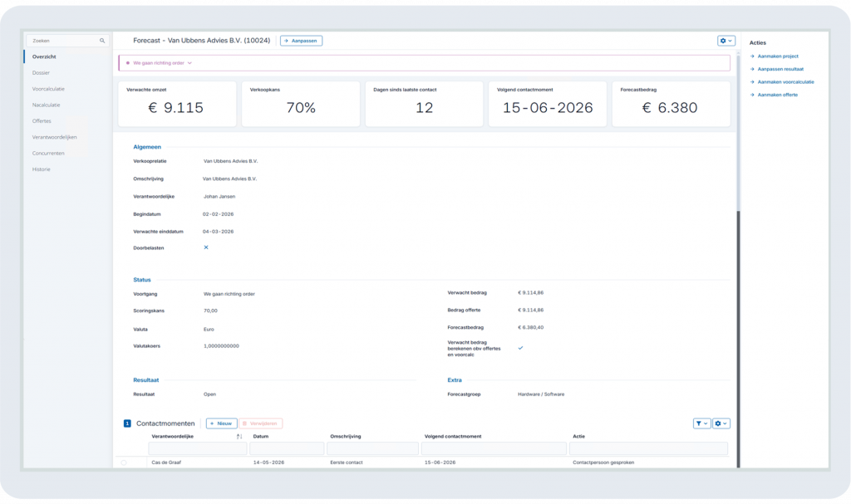Click the Zoeken search field
Viewport: 851px width, 504px height.
pyautogui.click(x=67, y=41)
